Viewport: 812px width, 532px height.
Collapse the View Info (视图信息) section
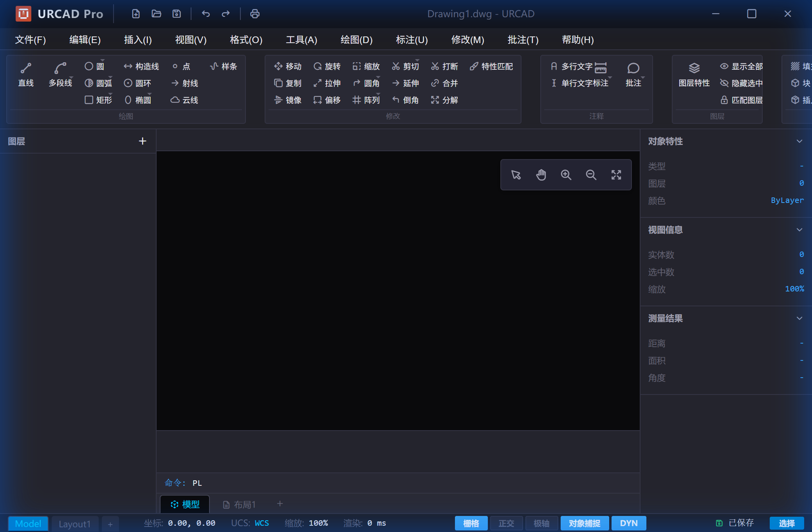tap(799, 230)
